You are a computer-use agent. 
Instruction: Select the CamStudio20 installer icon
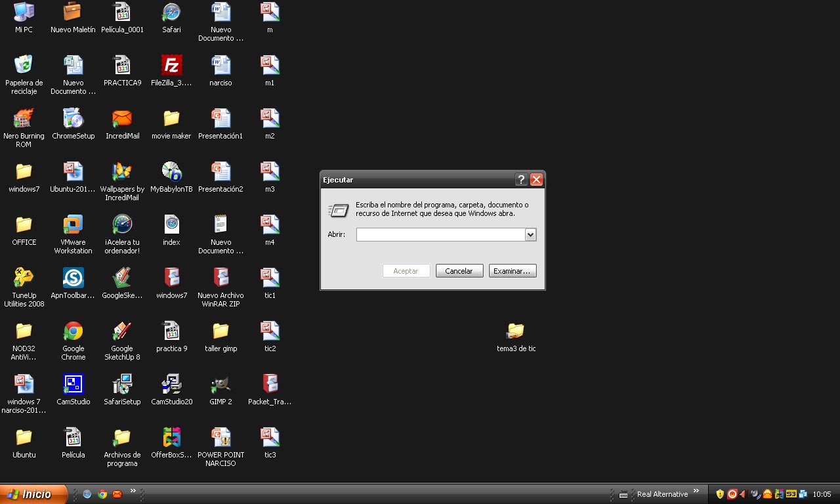(x=171, y=389)
